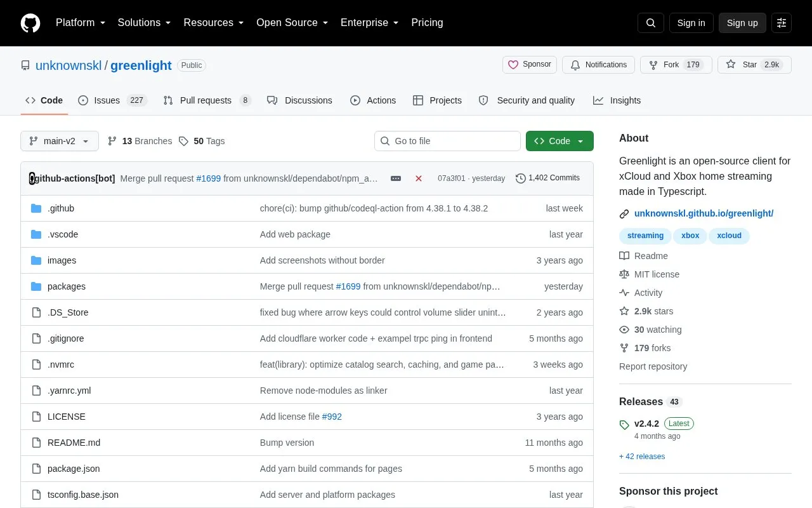Expand the Platform menu
Viewport: 812px width, 508px height.
[81, 23]
